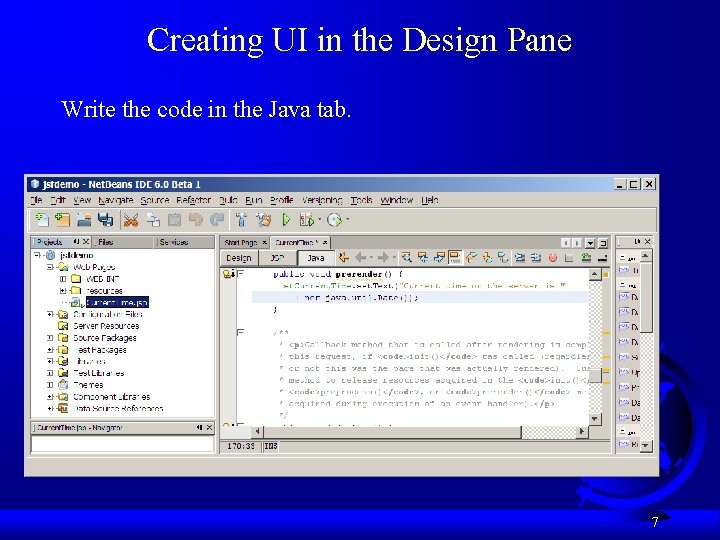Collapse the jsfdemo project node

tap(37, 255)
